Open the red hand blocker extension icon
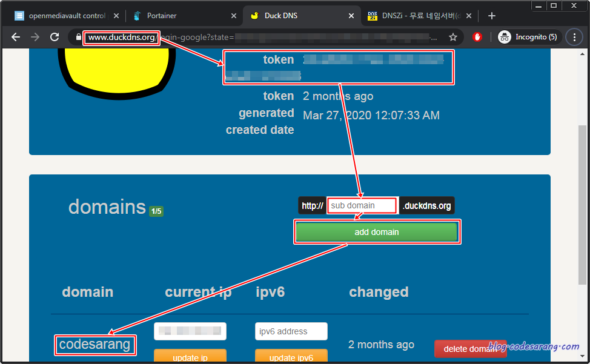Screen dimensions: 590x364 click(477, 37)
